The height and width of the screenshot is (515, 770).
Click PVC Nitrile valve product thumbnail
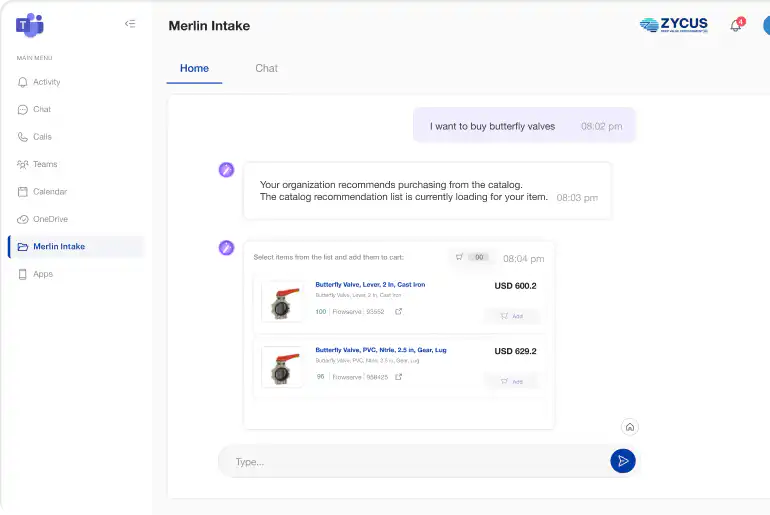282,367
